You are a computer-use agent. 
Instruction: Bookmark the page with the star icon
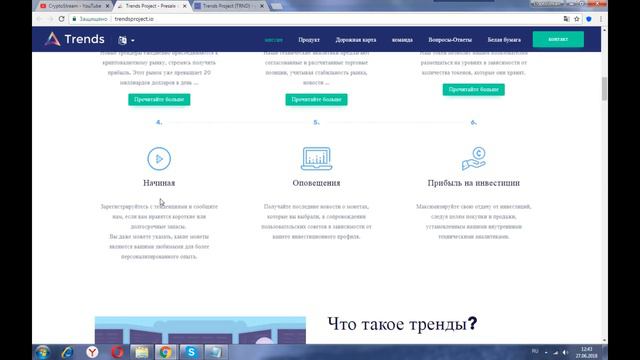(577, 19)
